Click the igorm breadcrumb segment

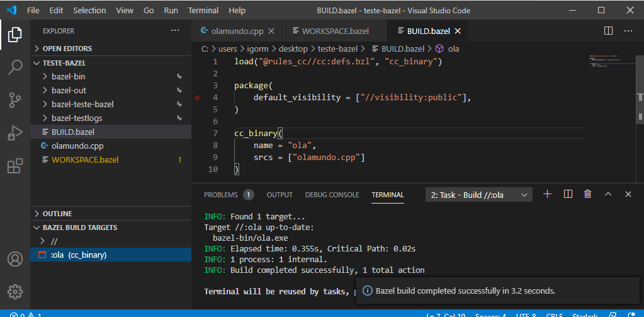258,49
